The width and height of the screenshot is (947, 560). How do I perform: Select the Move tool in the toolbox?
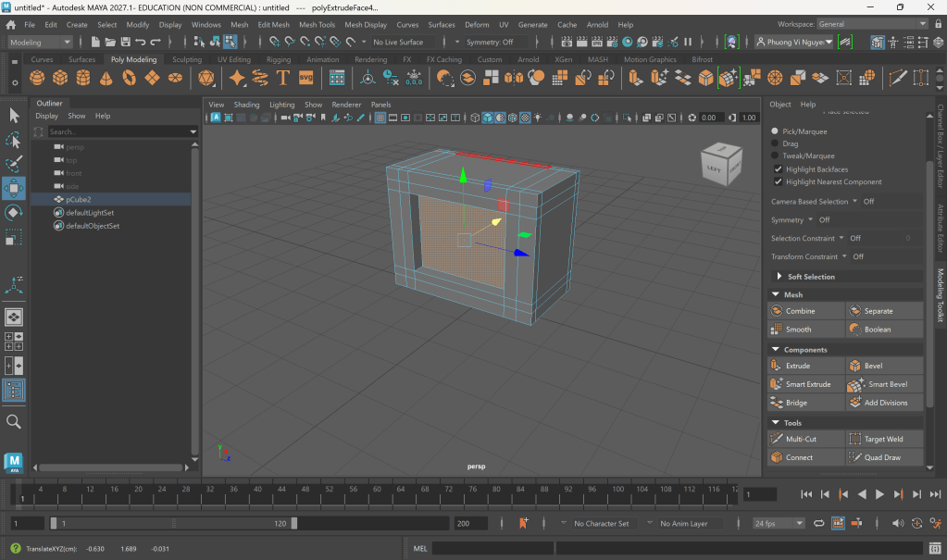click(13, 189)
